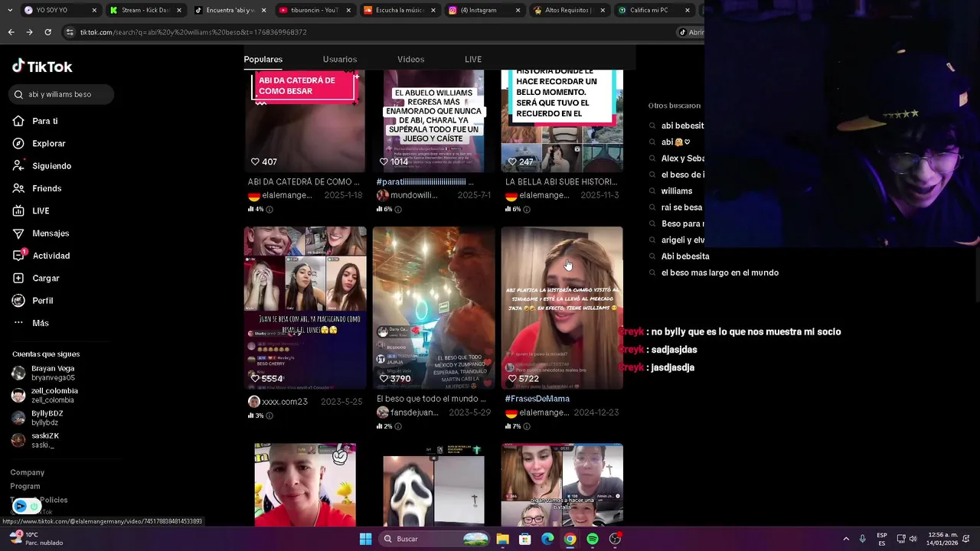This screenshot has height=551, width=980.
Task: Click Cargar to upload a video
Action: coord(45,278)
